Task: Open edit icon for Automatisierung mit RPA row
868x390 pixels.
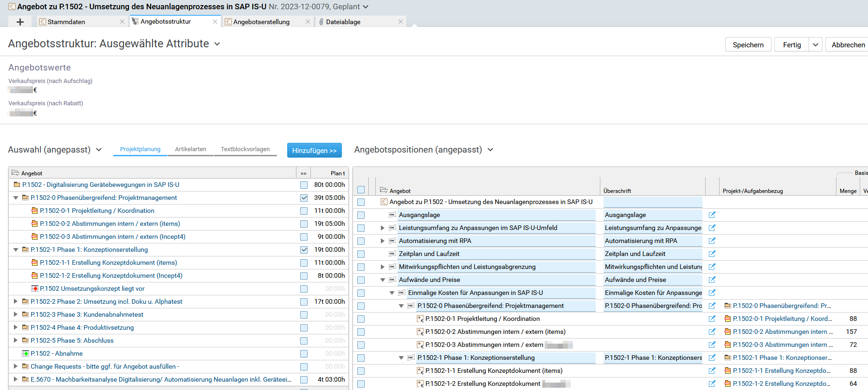Action: coord(712,241)
